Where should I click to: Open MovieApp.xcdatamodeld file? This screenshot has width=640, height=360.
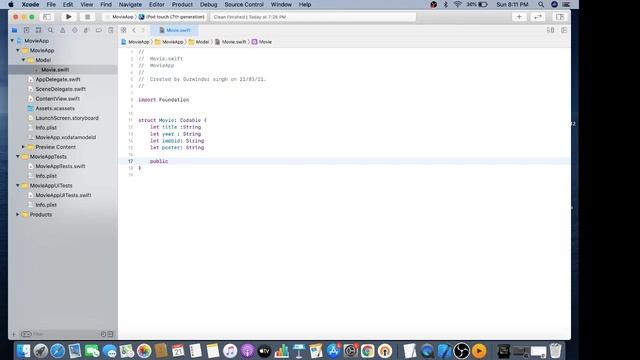pyautogui.click(x=65, y=138)
